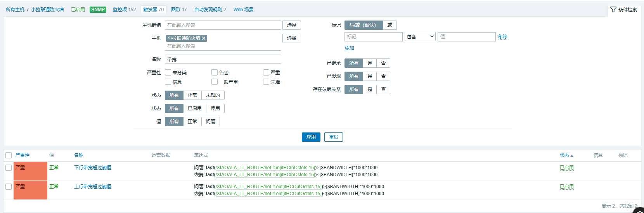
Task: Open ifHCInOctets.15 item link in 问题 expression
Action: (x=266, y=168)
